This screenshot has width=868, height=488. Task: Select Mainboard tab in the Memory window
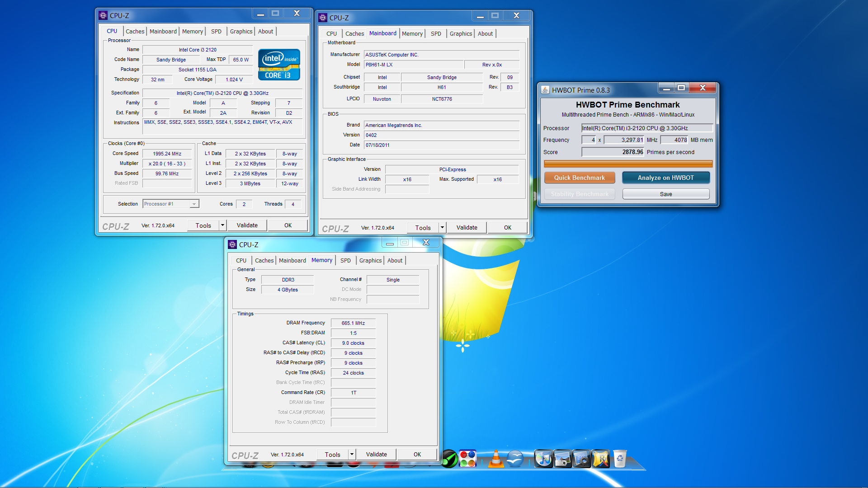coord(292,260)
